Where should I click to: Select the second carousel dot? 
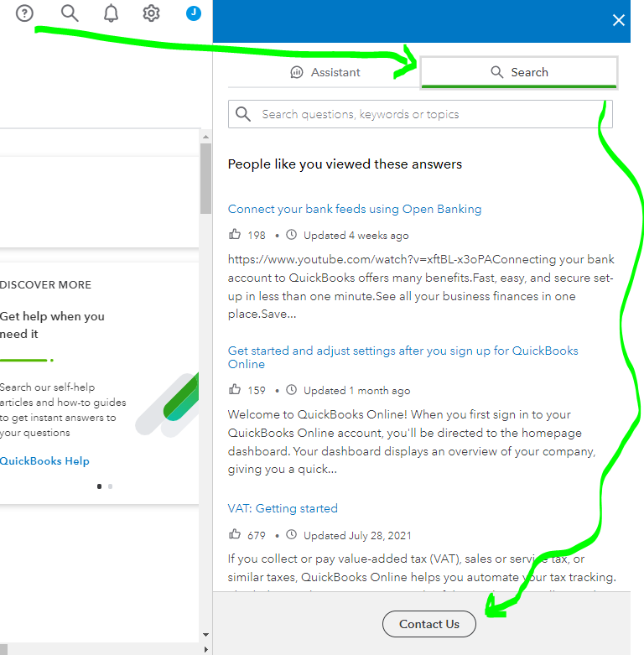[x=110, y=486]
